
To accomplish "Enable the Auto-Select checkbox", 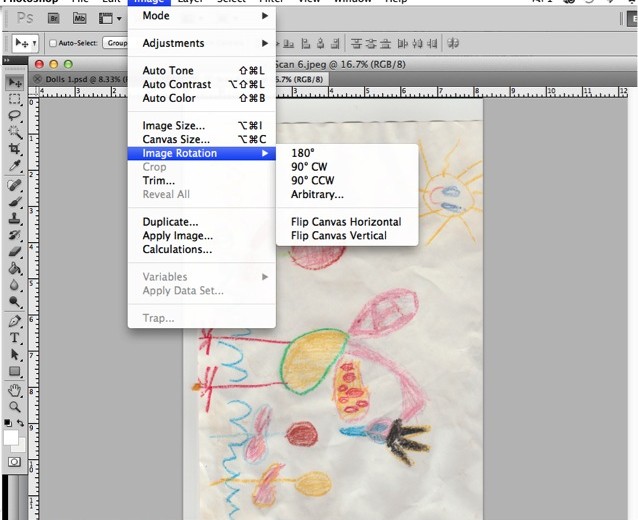I will [x=53, y=43].
